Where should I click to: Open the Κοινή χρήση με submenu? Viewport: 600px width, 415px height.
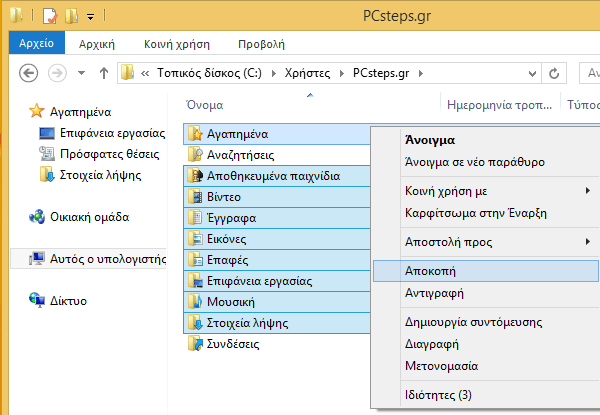pyautogui.click(x=498, y=191)
